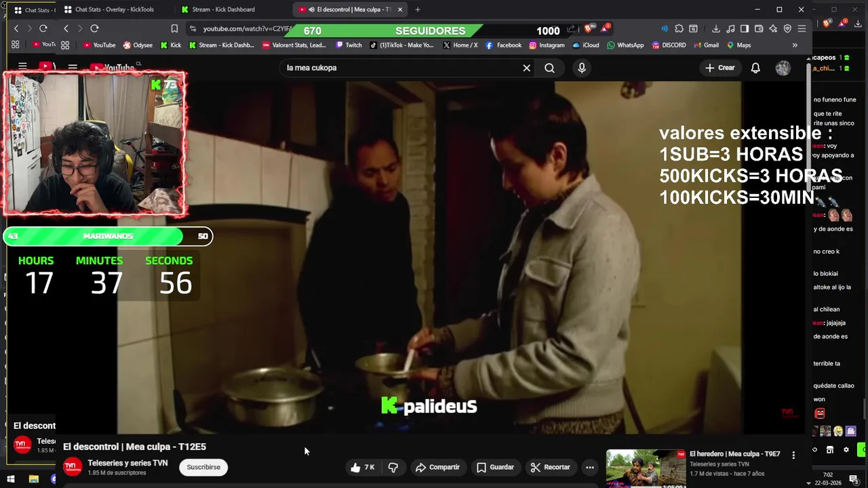Open the Stream - Kick Dashb... bookmark
868x488 pixels.
click(x=222, y=45)
